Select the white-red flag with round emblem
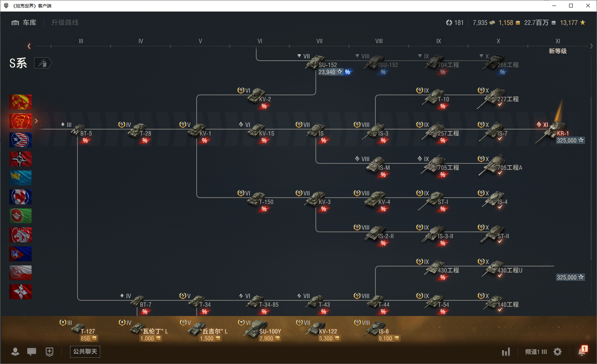The image size is (597, 364). click(20, 273)
